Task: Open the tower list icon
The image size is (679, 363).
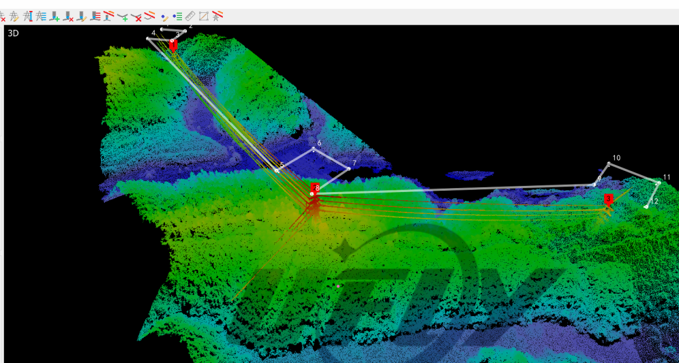Action: 41,16
